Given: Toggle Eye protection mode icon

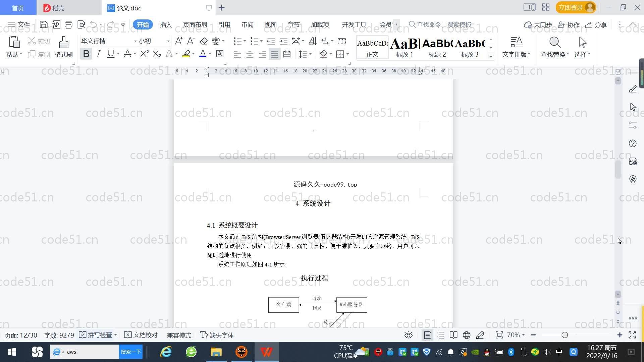Looking at the screenshot, I should [408, 335].
